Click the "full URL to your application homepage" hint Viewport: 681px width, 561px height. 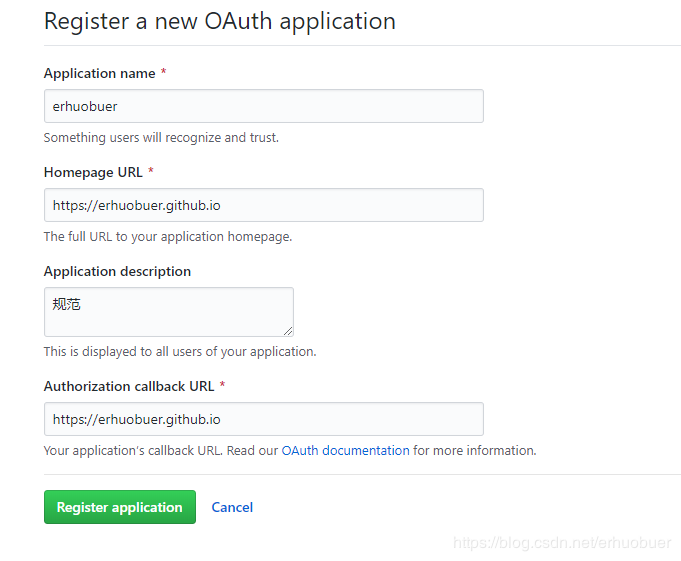click(168, 237)
